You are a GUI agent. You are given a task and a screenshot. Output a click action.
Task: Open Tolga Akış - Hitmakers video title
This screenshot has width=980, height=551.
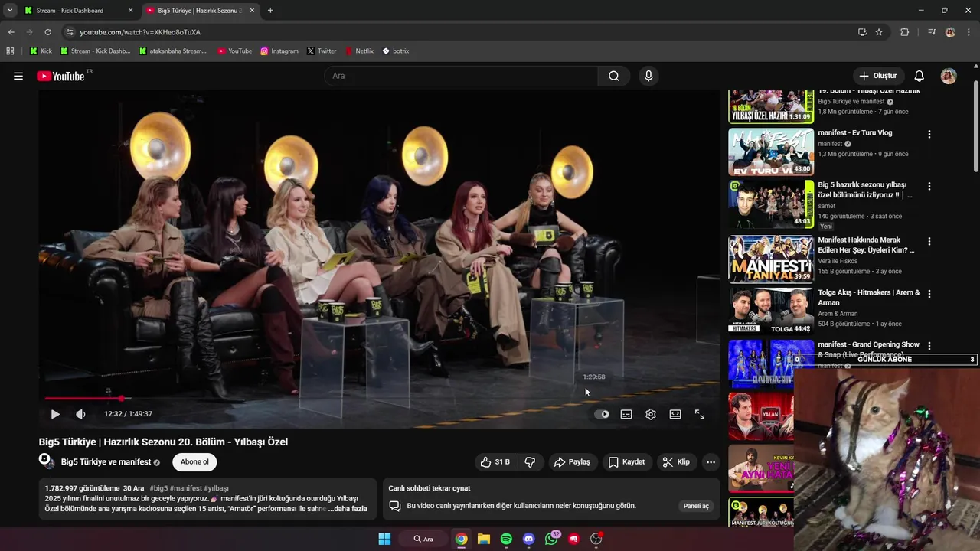868,298
